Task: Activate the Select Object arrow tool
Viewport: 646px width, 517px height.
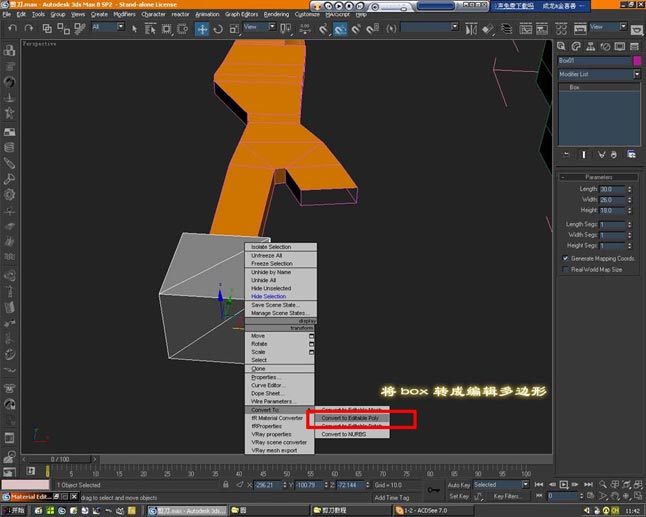Action: tap(134, 28)
